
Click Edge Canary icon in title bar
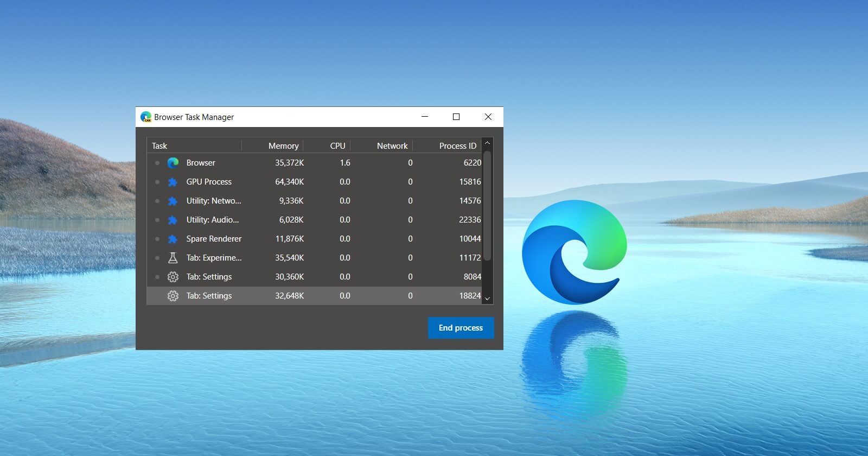click(x=146, y=117)
